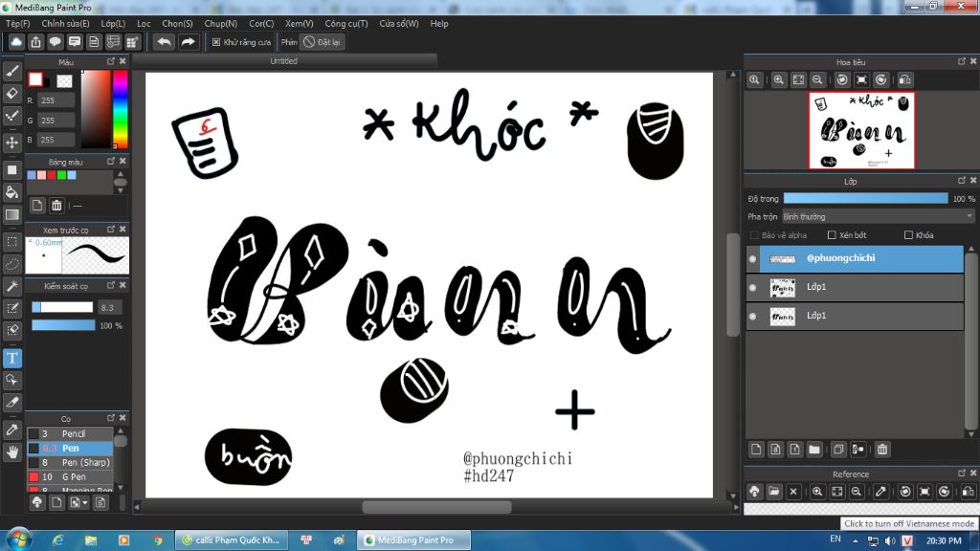
Task: Switch to the Untitled canvas tab
Action: [283, 61]
